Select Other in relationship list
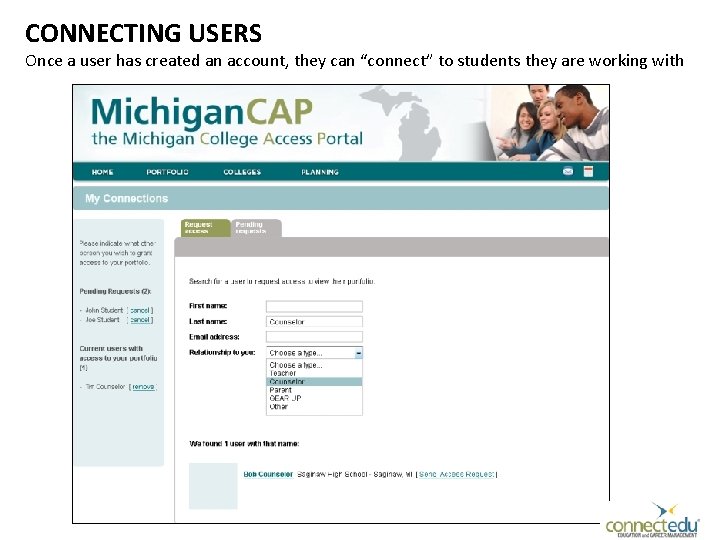 (x=314, y=406)
